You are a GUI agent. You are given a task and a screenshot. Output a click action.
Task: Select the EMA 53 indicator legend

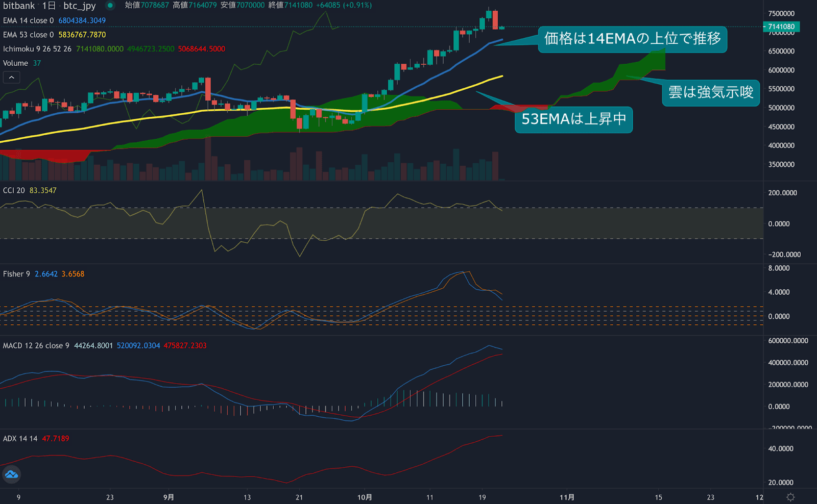tap(29, 35)
